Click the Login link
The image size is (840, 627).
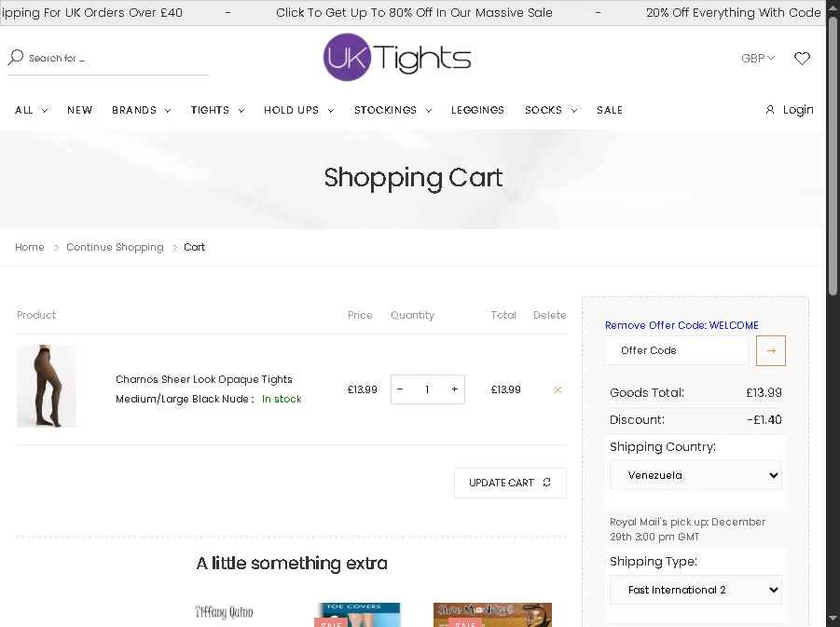pyautogui.click(x=798, y=110)
